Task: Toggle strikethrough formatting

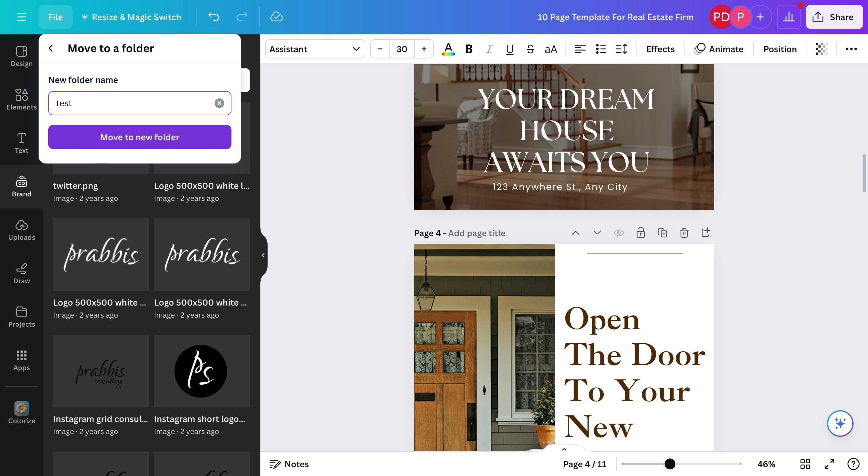Action: (530, 49)
